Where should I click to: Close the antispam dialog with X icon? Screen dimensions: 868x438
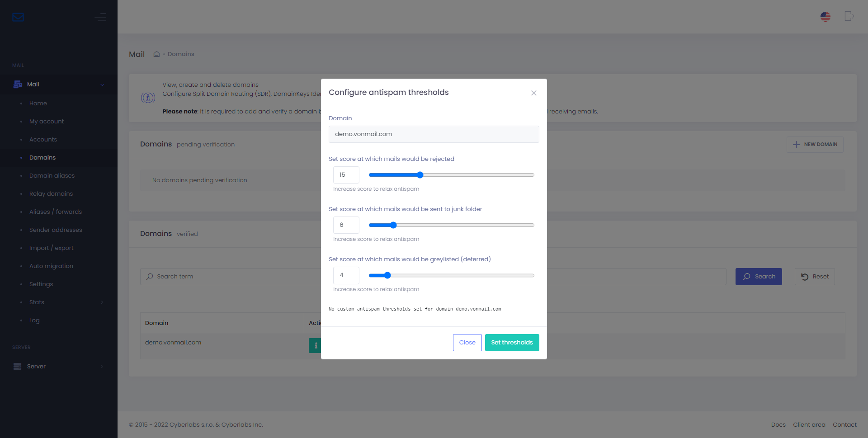534,93
